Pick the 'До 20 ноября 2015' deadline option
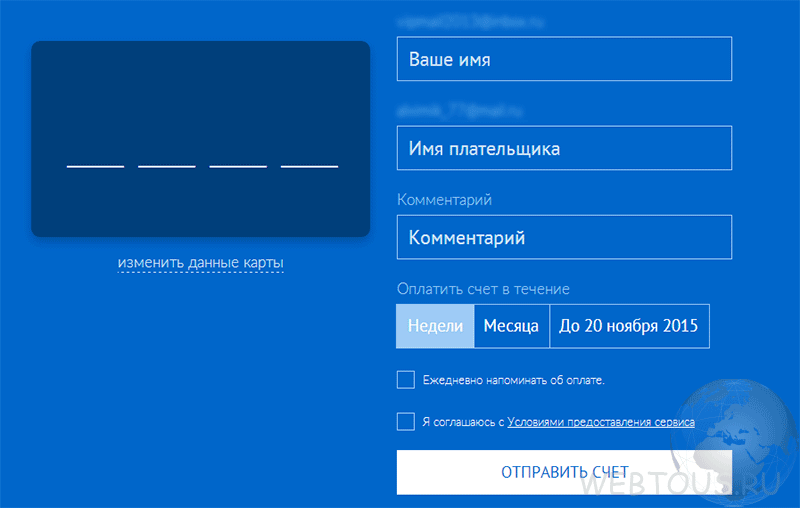 click(630, 326)
